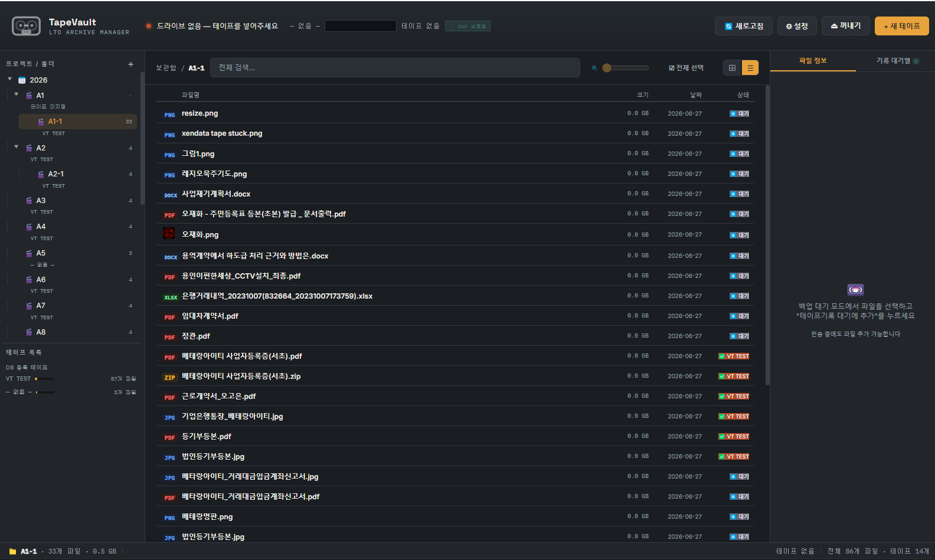
Task: Collapse the A1 folder arrow
Action: [16, 94]
